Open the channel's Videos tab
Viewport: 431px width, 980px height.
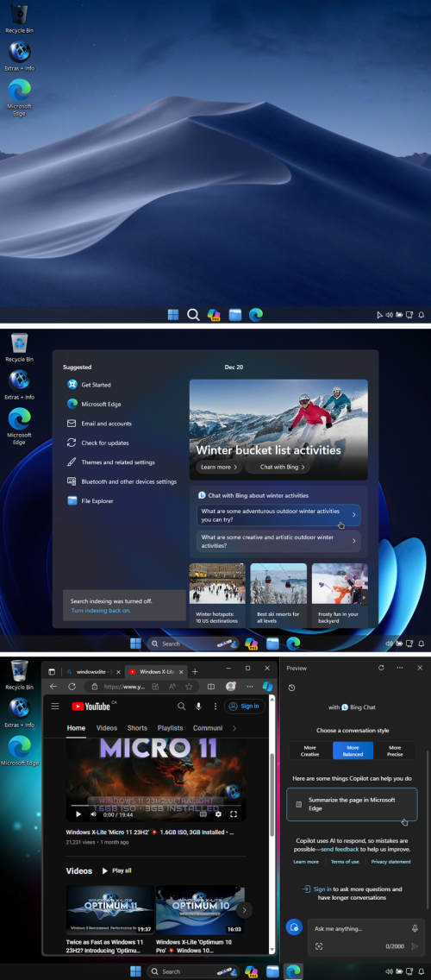pyautogui.click(x=107, y=728)
